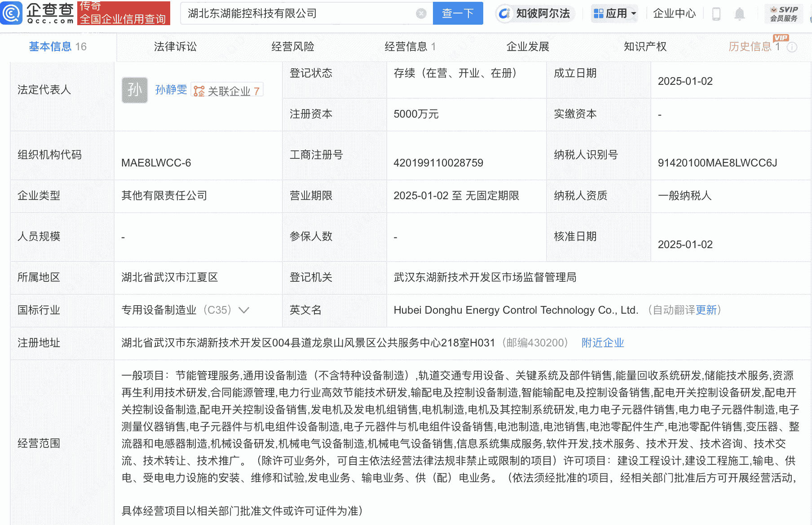Open the 知彼阿尔法 feature
This screenshot has width=812, height=525.
click(534, 13)
